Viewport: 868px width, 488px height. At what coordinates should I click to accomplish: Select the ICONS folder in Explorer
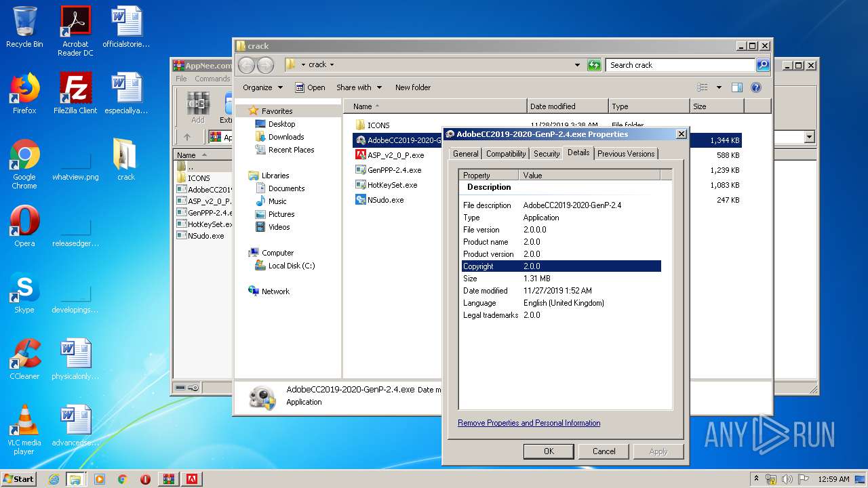tap(372, 125)
